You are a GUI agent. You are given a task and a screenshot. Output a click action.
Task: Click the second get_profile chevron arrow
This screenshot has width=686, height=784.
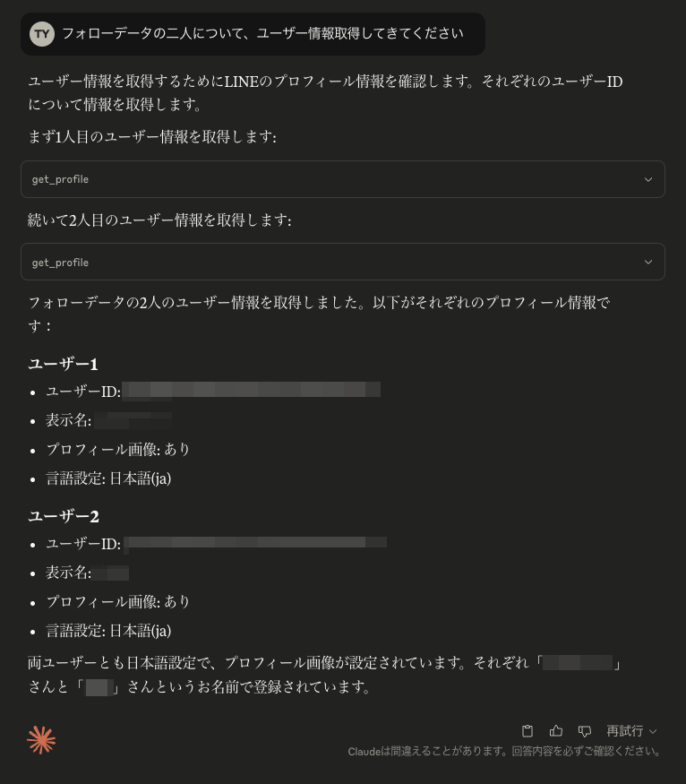click(x=647, y=262)
